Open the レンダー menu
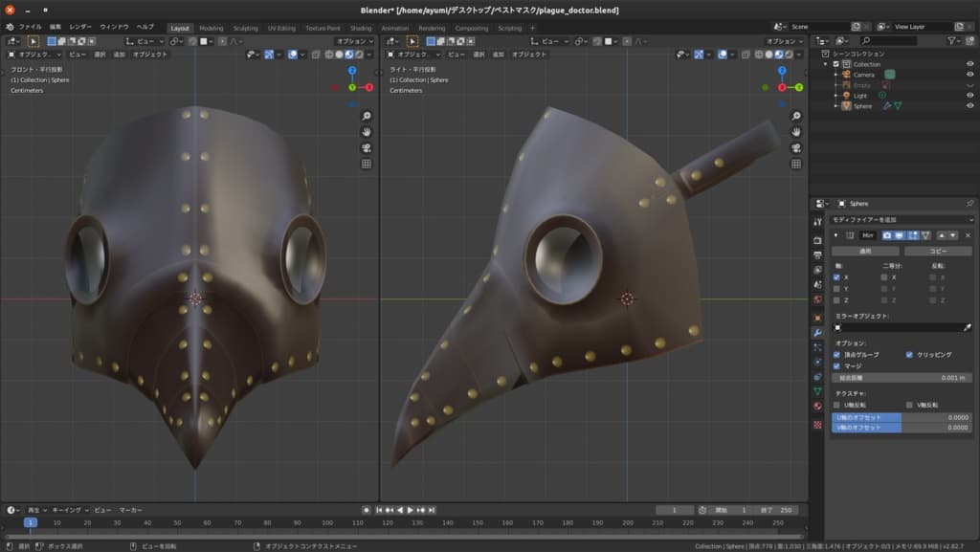This screenshot has width=980, height=552. click(x=80, y=27)
